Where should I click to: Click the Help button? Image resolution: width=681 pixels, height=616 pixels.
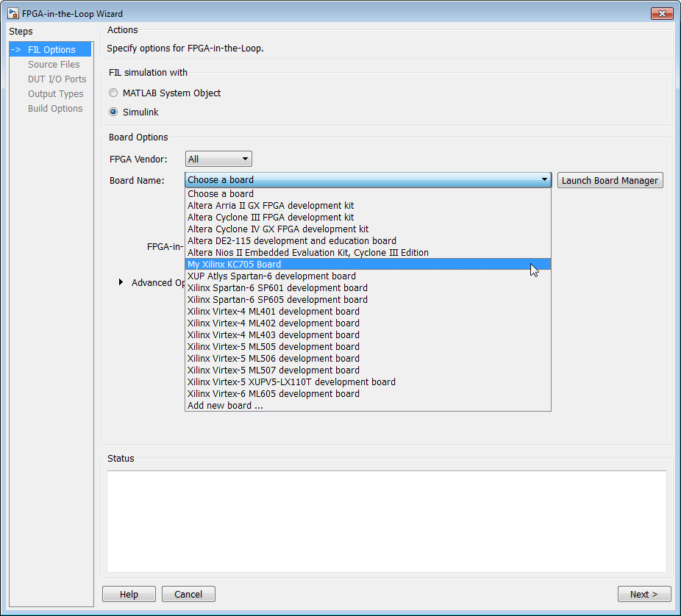pyautogui.click(x=129, y=594)
